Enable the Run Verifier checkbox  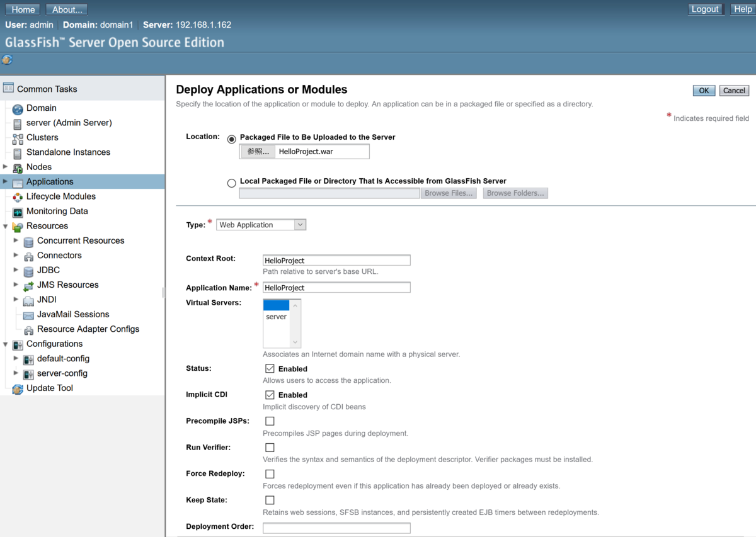point(270,448)
